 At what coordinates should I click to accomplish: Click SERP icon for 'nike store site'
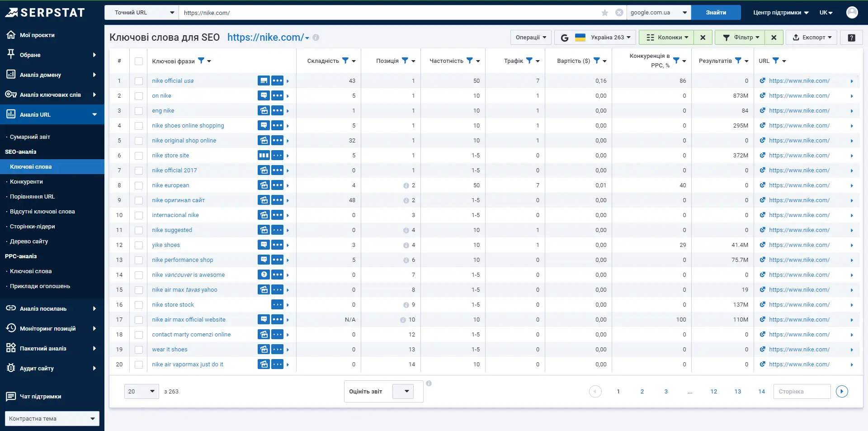point(264,155)
